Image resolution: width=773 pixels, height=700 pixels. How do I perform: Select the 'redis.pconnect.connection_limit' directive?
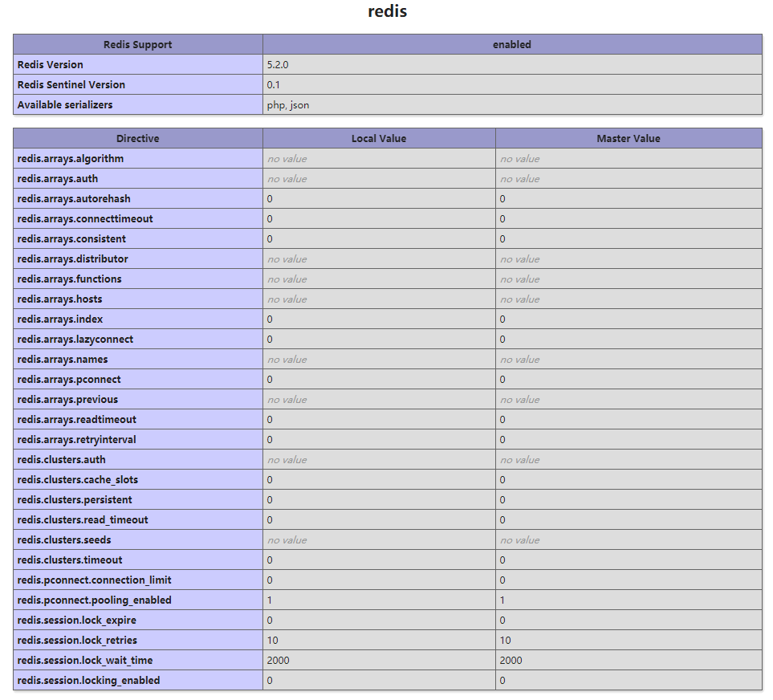tap(94, 580)
